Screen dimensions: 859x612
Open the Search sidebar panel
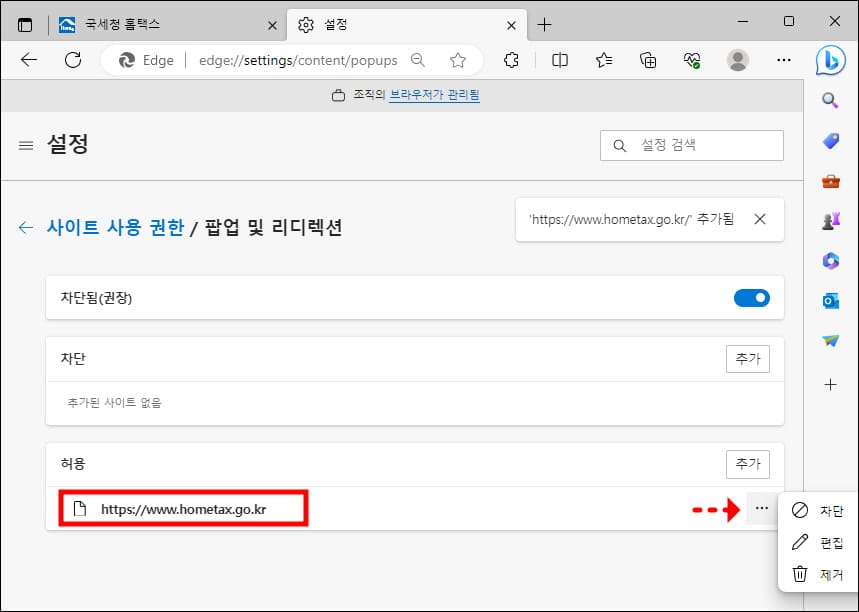tap(831, 100)
